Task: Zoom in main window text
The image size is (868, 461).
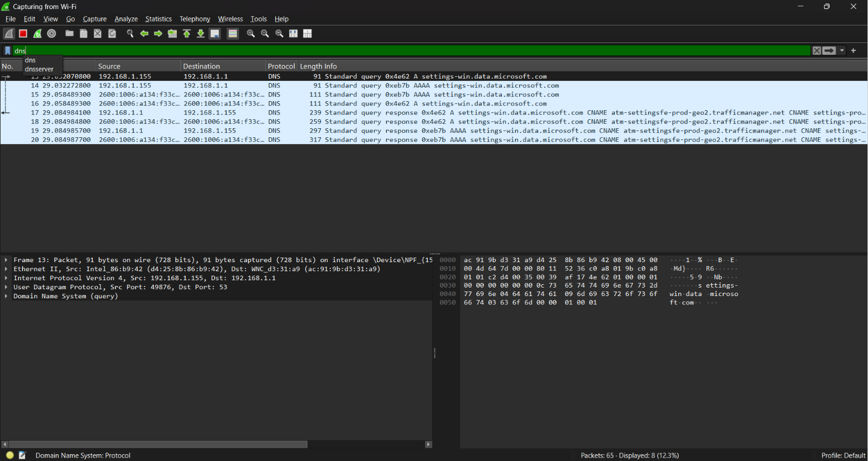Action: (x=251, y=34)
